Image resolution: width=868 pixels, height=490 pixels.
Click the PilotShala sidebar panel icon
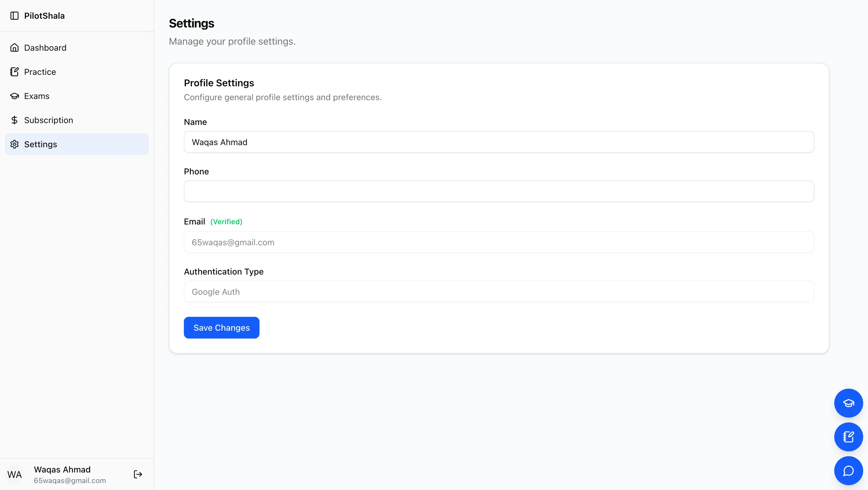(x=14, y=15)
